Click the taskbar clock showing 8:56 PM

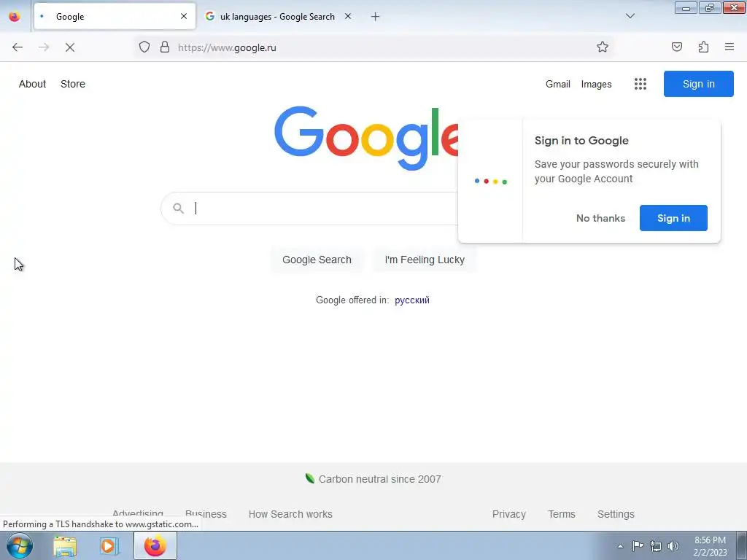click(710, 546)
